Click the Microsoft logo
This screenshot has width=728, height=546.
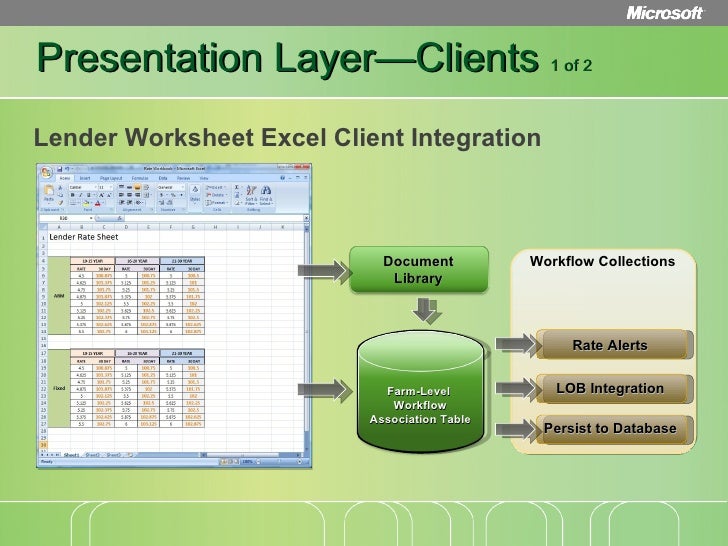(665, 13)
